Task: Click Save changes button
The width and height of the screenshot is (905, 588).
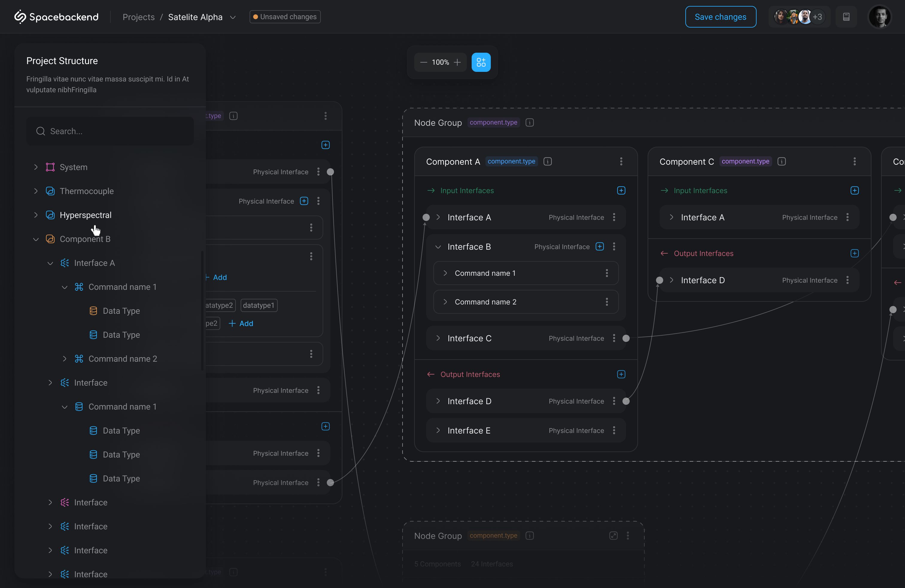Action: point(720,17)
